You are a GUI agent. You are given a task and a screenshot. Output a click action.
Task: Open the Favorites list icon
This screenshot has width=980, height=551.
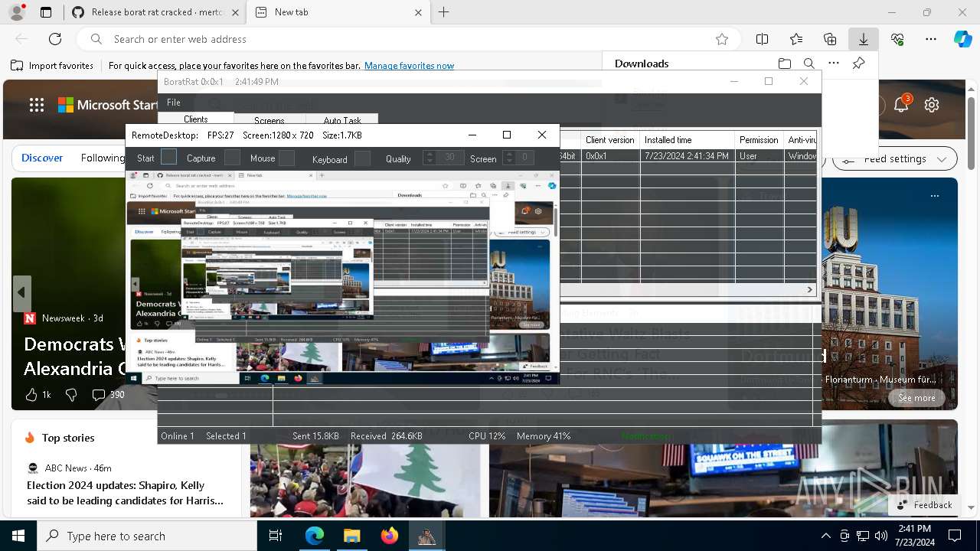pyautogui.click(x=796, y=39)
